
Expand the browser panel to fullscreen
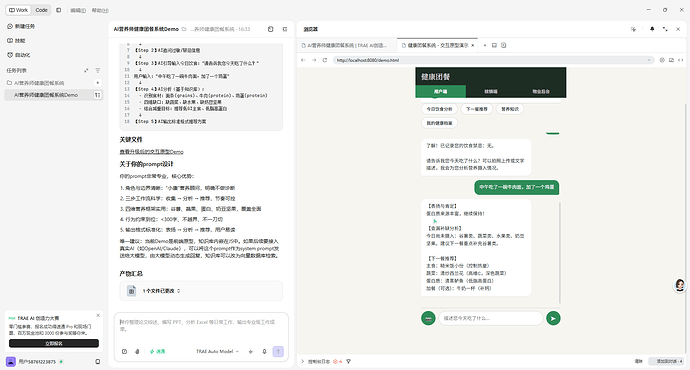tap(665, 29)
